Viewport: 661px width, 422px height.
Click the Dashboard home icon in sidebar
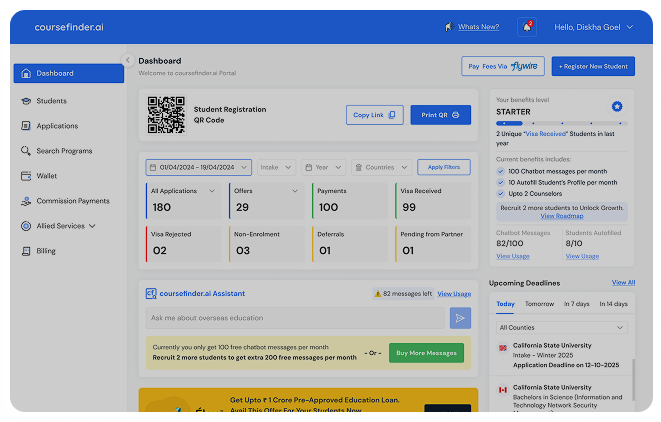26,73
